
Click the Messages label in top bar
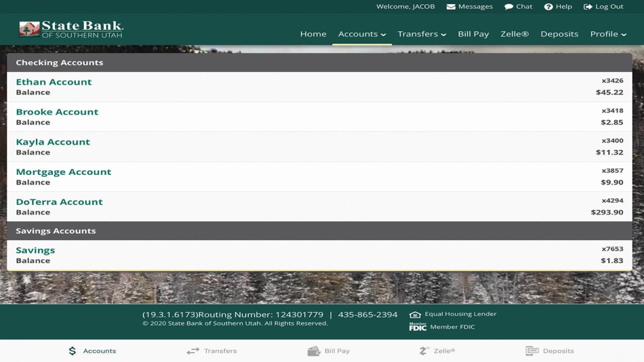click(475, 7)
